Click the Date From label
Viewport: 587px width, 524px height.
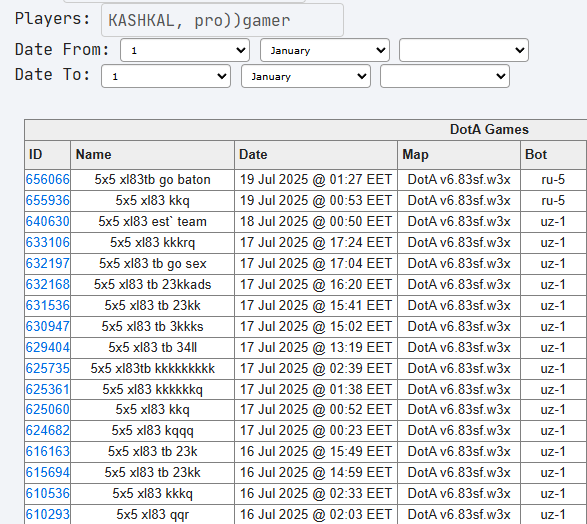[x=62, y=49]
